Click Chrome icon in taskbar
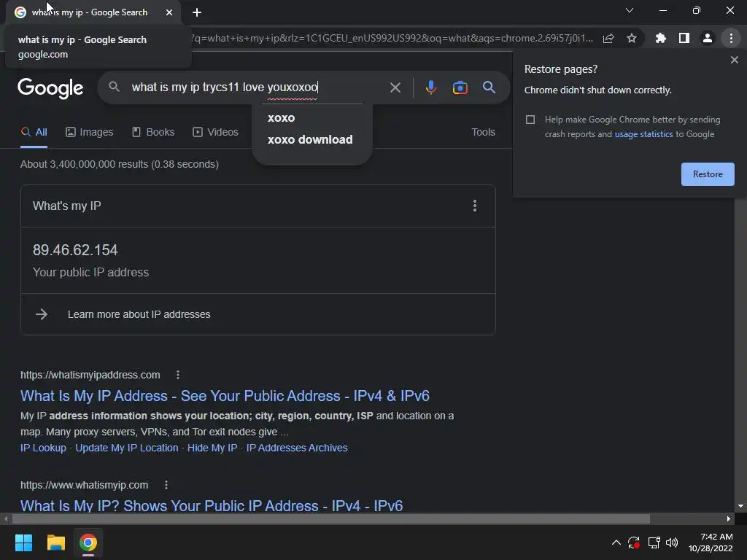Image resolution: width=747 pixels, height=560 pixels. [x=88, y=542]
